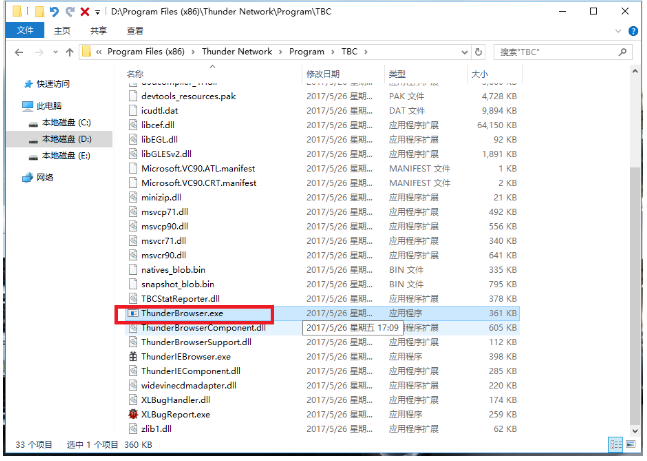The width and height of the screenshot is (647, 461).
Task: Select libcef.dll file icon
Action: [x=133, y=125]
